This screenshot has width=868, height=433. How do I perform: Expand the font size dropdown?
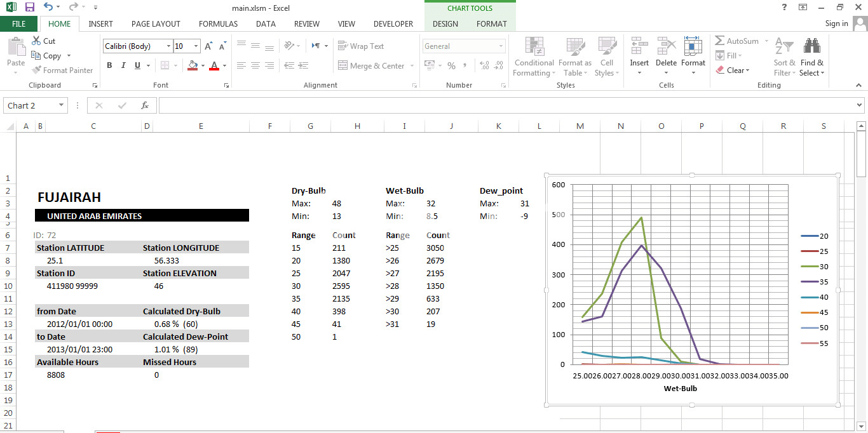tap(196, 46)
